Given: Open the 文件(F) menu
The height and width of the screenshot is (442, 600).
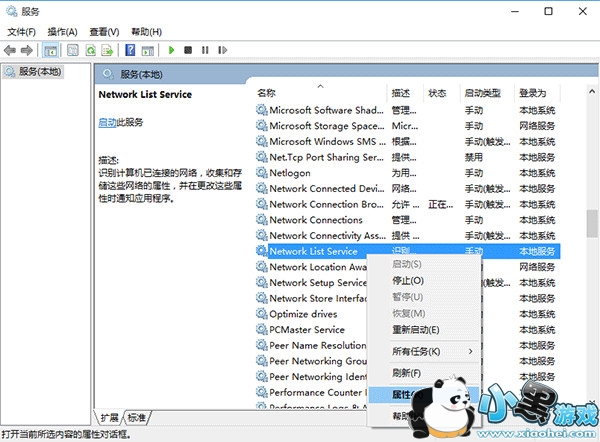Looking at the screenshot, I should [21, 32].
